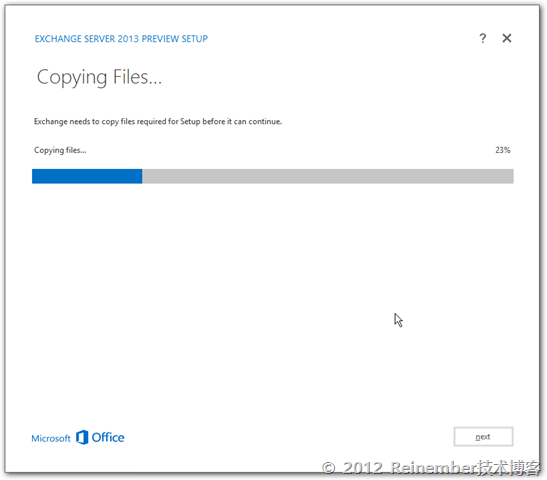The width and height of the screenshot is (547, 480).
Task: Click the 'Exchange needs to copy files' description
Action: pyautogui.click(x=158, y=121)
